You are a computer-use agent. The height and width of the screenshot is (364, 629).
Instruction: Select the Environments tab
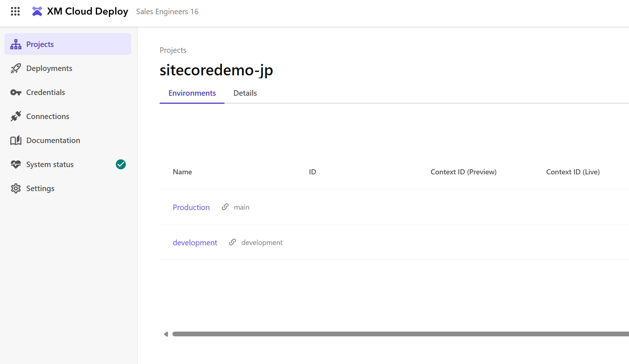point(192,93)
